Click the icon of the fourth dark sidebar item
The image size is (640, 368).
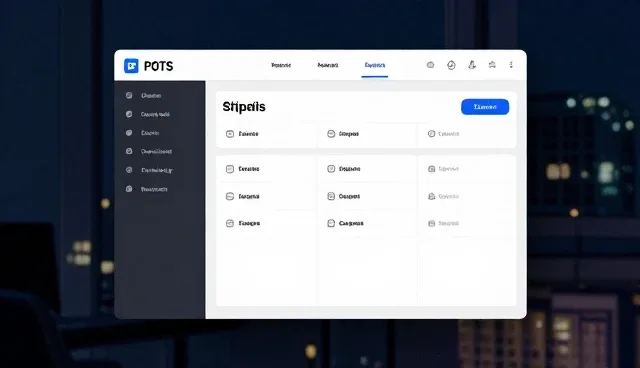(x=129, y=151)
